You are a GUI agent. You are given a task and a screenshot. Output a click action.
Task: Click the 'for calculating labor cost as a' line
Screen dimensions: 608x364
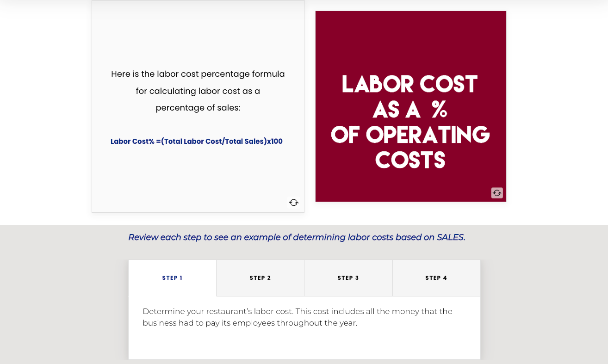coord(198,91)
